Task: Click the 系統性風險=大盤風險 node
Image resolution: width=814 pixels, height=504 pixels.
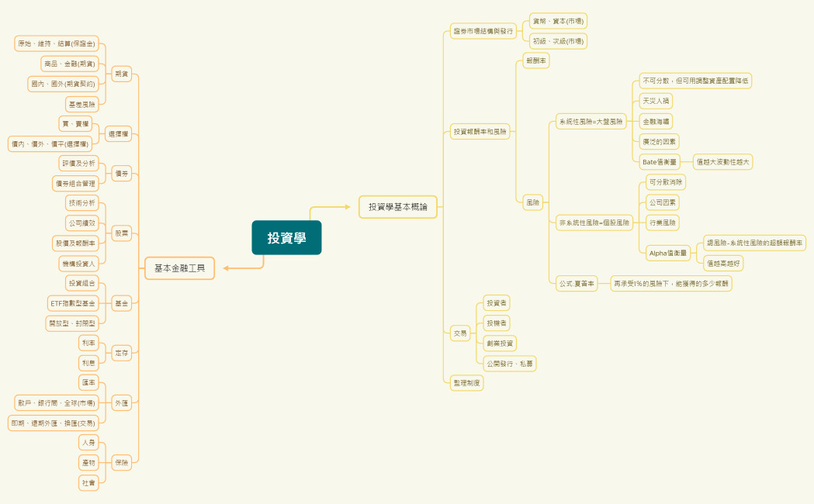Action: tap(591, 122)
